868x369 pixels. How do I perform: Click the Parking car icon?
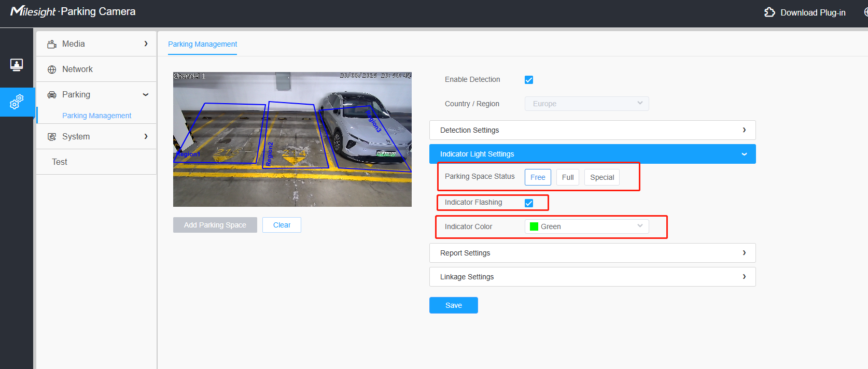[52, 95]
